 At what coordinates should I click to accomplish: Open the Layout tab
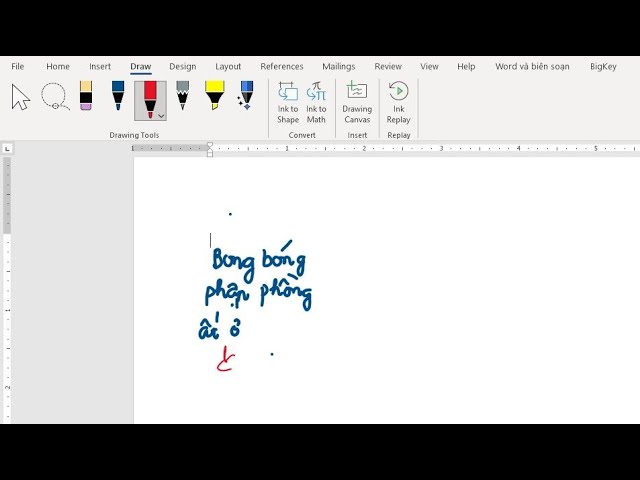tap(228, 67)
